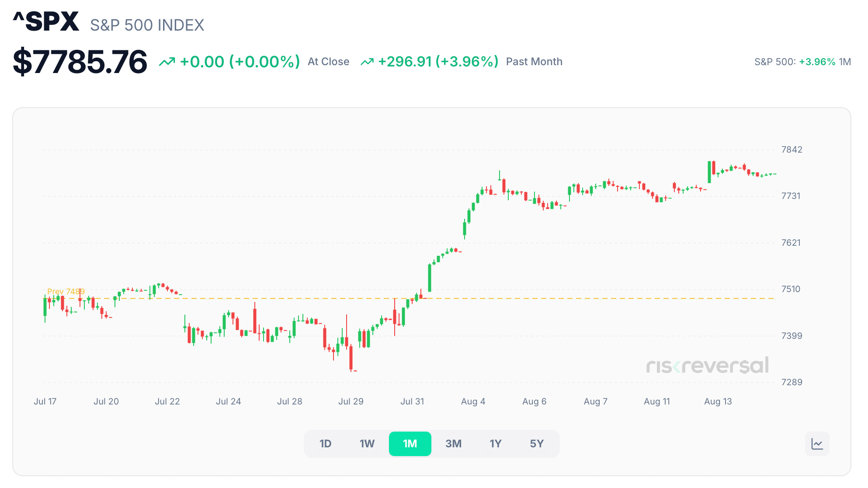868x488 pixels.
Task: Click the riskreversal watermark logo
Action: pyautogui.click(x=707, y=366)
